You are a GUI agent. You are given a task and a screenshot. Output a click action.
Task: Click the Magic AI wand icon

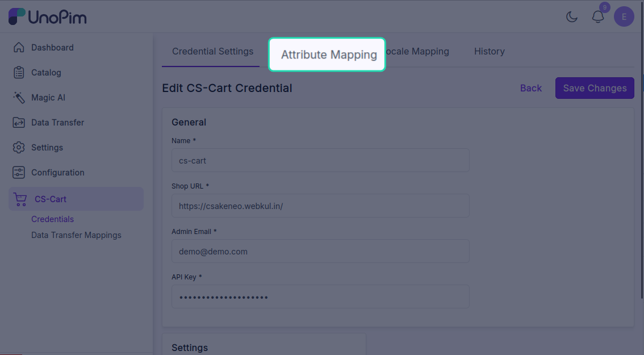(x=19, y=97)
